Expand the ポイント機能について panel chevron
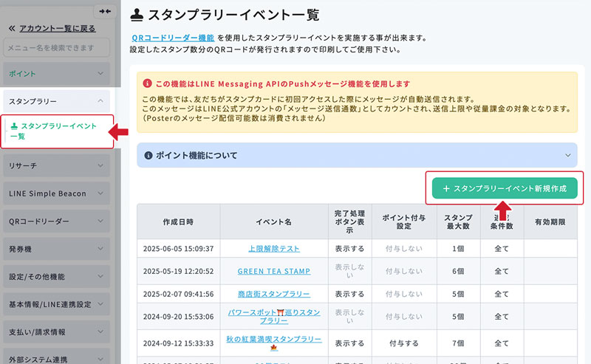 pos(567,156)
